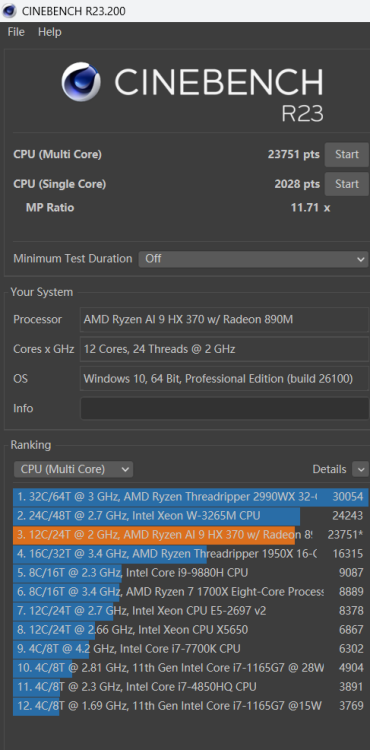Select the Core i9-9880H ranking row
The width and height of the screenshot is (370, 750).
[191, 573]
